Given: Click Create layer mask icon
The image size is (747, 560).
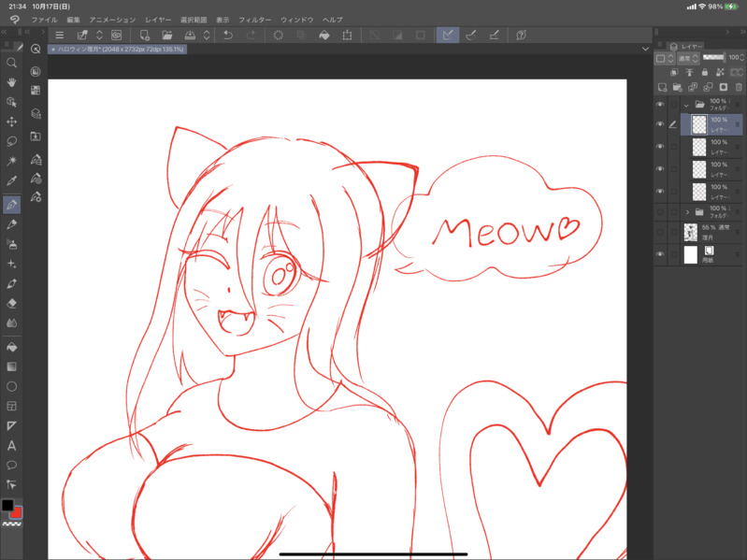Looking at the screenshot, I should (x=724, y=87).
